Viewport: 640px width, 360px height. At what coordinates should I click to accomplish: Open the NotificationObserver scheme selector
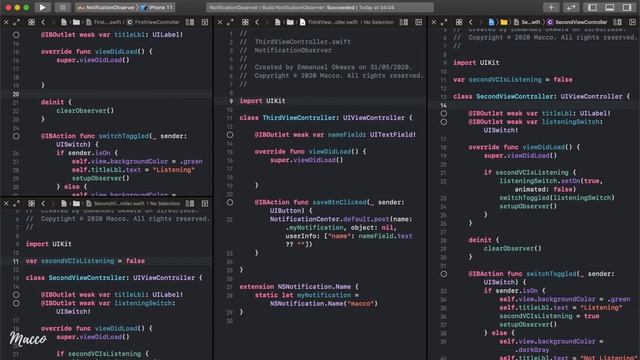[x=107, y=7]
